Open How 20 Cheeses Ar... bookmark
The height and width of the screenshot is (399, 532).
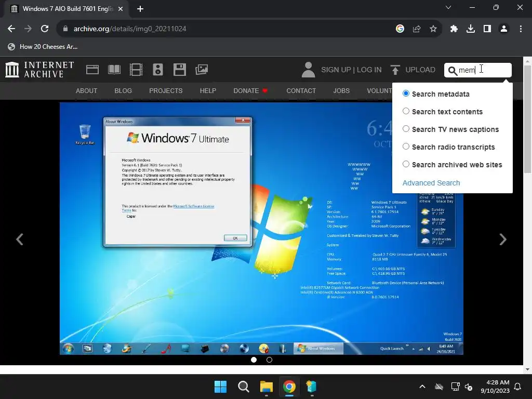click(43, 47)
